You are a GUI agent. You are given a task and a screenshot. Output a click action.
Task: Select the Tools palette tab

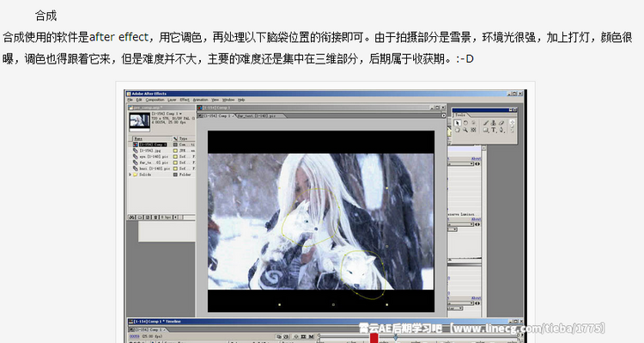tap(460, 115)
